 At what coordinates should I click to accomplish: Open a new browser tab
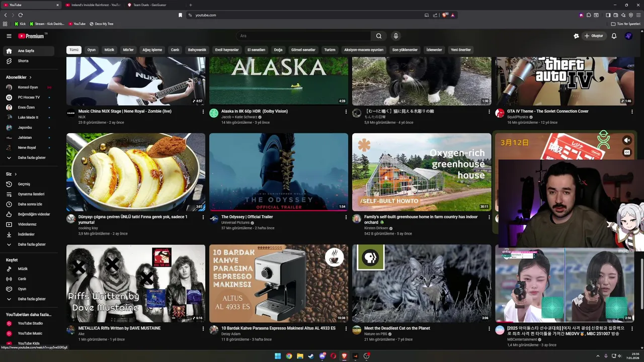point(191,5)
